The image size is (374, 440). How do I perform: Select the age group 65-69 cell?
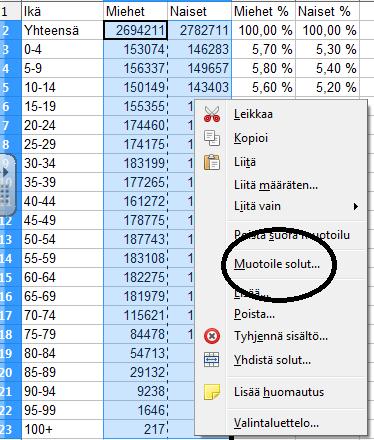pyautogui.click(x=62, y=296)
